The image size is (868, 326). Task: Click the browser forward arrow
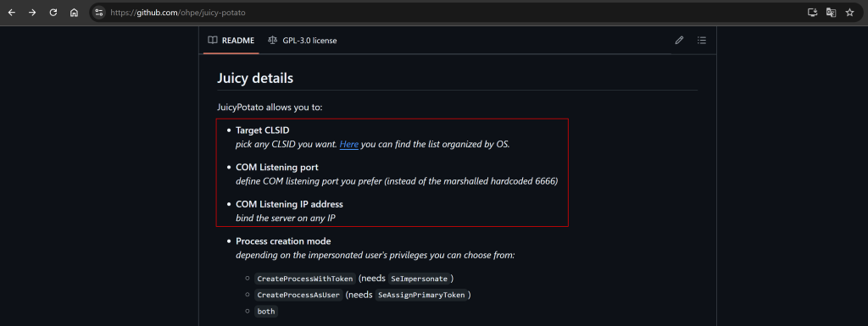pyautogui.click(x=32, y=12)
